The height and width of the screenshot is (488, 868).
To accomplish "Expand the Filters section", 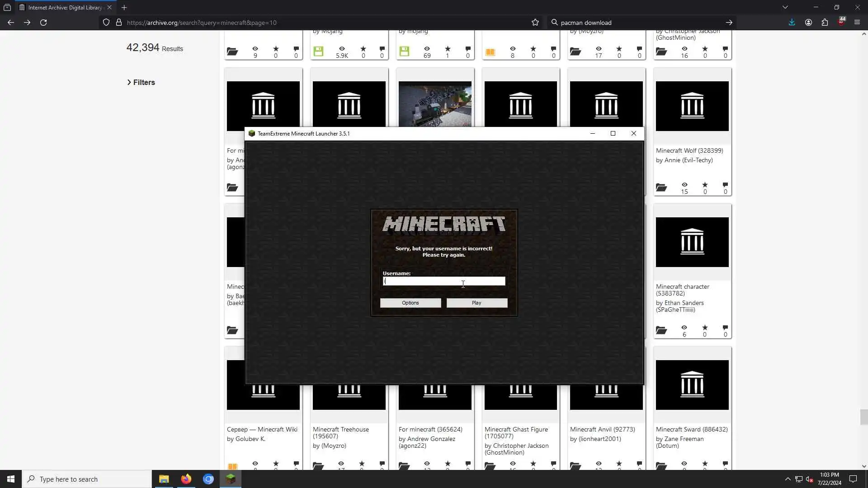I will [141, 82].
